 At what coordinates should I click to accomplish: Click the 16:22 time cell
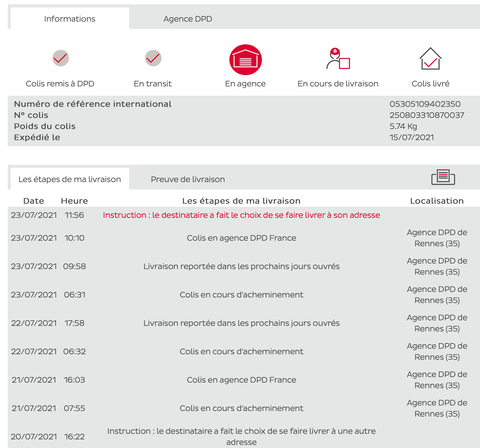[74, 437]
